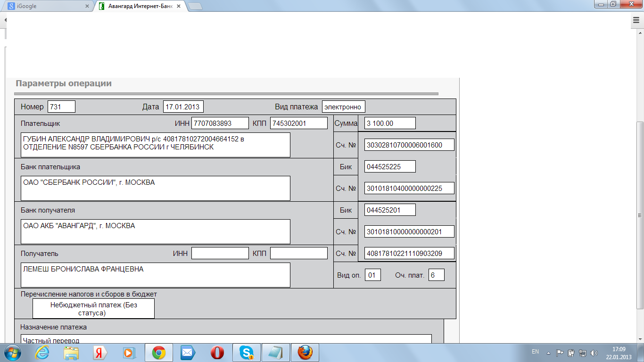Click the Получатель name ЛЕМЕШ БРОНИСЛАВА field
The image size is (644, 362).
[x=156, y=275]
